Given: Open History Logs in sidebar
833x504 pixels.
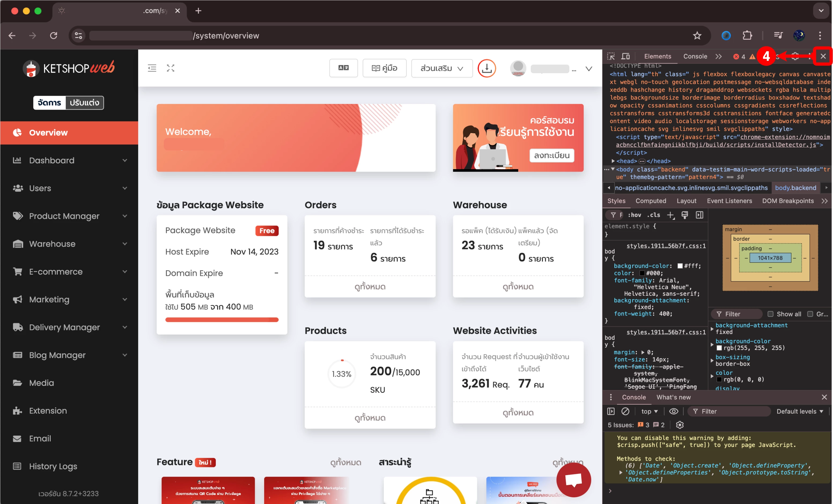Looking at the screenshot, I should (69, 466).
